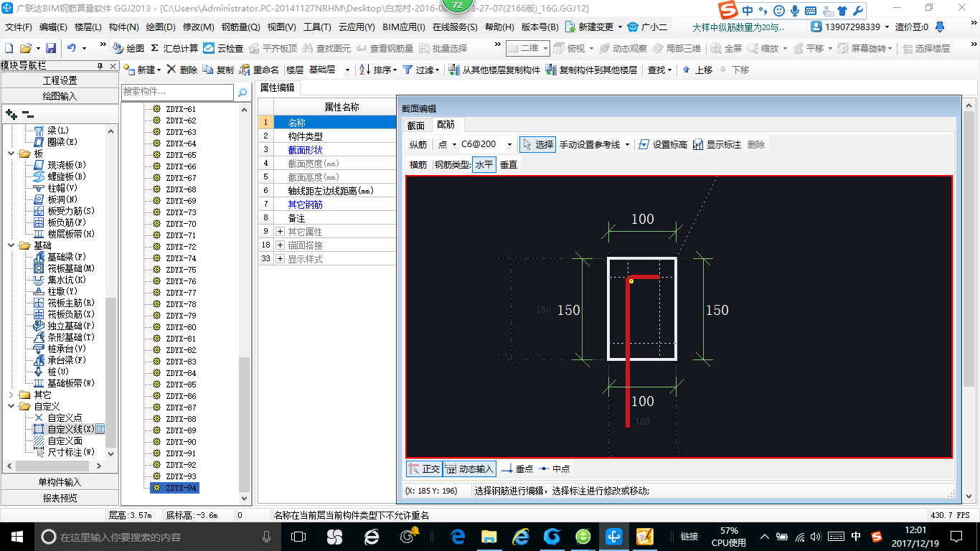Click 显示标注 show annotation button

(x=717, y=144)
